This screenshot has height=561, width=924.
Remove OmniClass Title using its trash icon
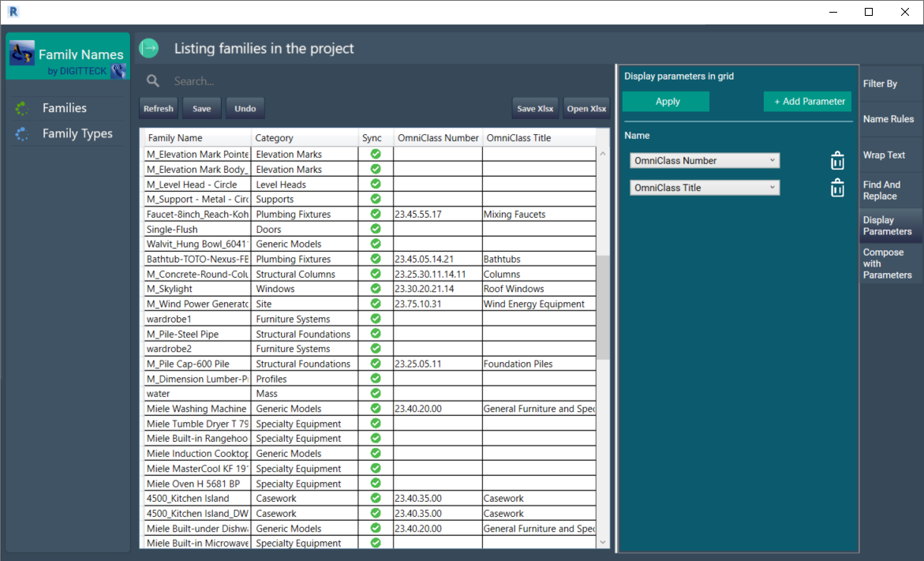tap(837, 187)
